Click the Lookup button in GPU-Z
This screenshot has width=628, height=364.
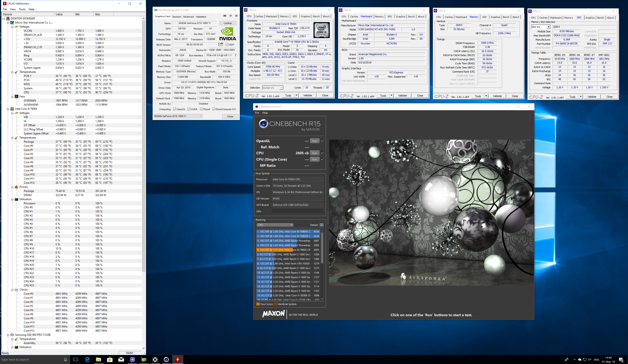227,23
